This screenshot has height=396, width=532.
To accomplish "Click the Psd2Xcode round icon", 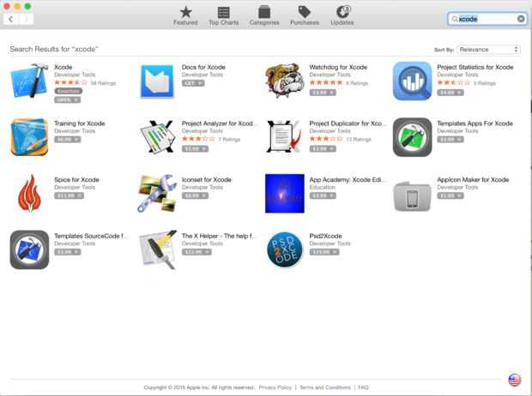I will click(284, 250).
